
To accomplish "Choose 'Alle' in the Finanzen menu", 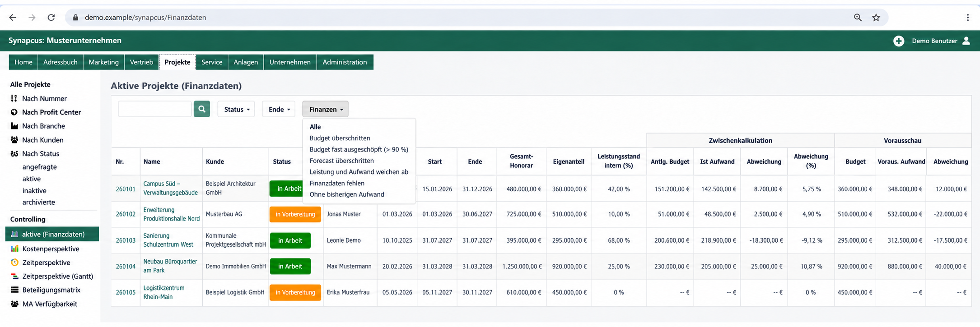I will (x=315, y=127).
